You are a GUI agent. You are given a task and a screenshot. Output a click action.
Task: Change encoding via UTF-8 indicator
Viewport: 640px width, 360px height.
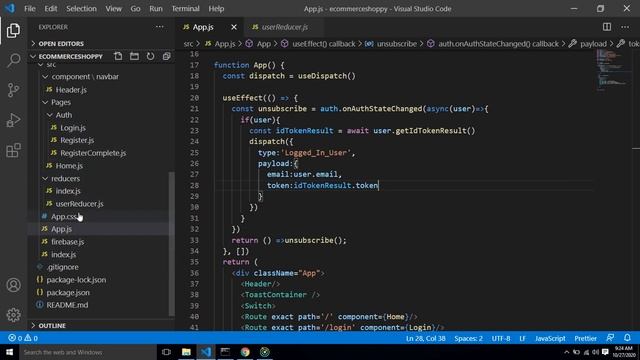(x=501, y=338)
